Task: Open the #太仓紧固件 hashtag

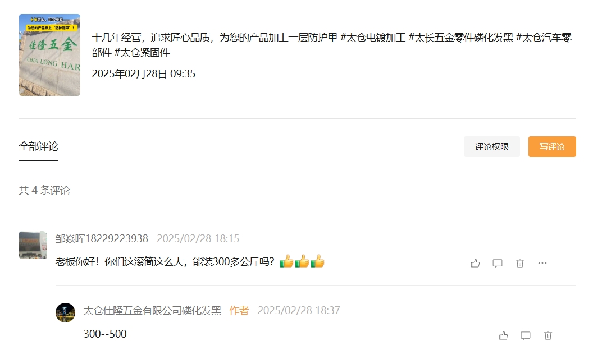Action: coord(142,53)
